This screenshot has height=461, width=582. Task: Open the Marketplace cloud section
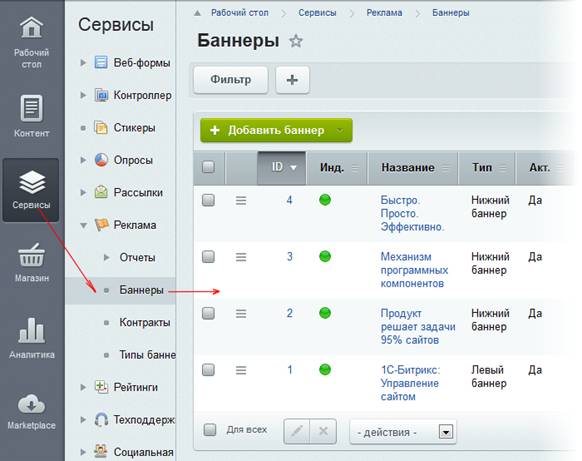tap(31, 411)
